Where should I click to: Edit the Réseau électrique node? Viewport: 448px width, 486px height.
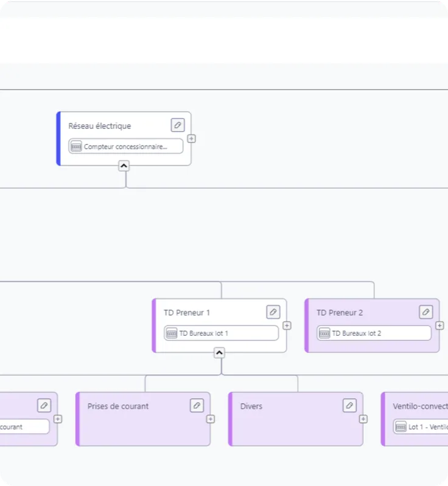[178, 125]
